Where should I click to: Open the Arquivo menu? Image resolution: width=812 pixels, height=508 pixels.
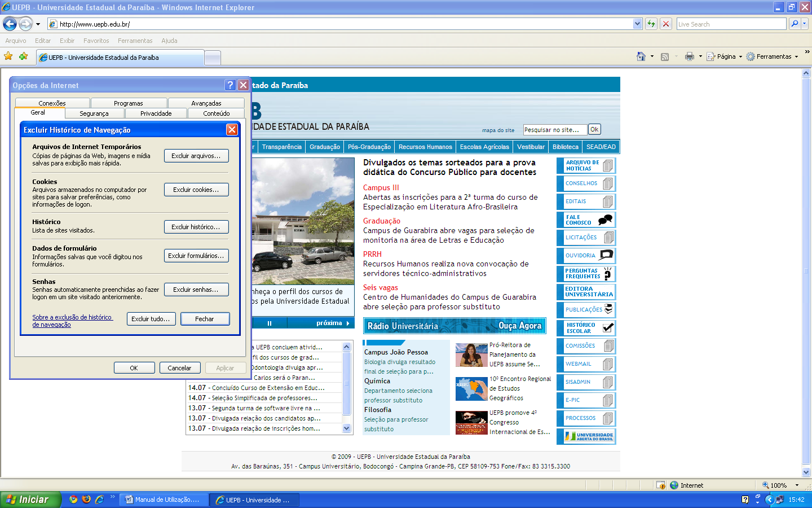pyautogui.click(x=16, y=41)
